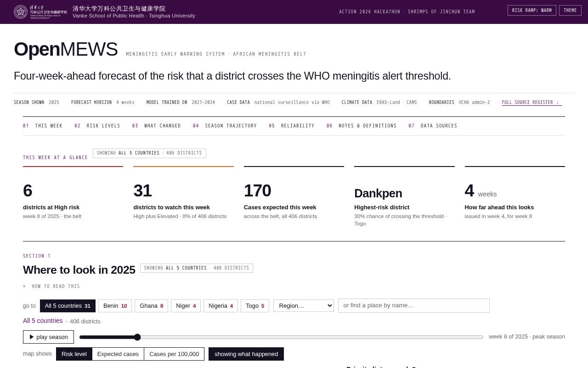Screen dimensions: 588x368
Task: Expand the How To Read This section
Action: [51, 287]
